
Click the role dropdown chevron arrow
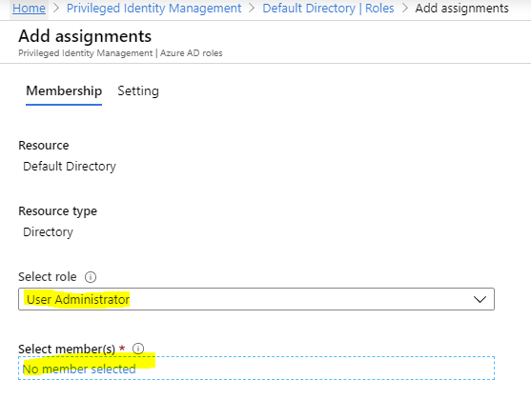tap(480, 299)
